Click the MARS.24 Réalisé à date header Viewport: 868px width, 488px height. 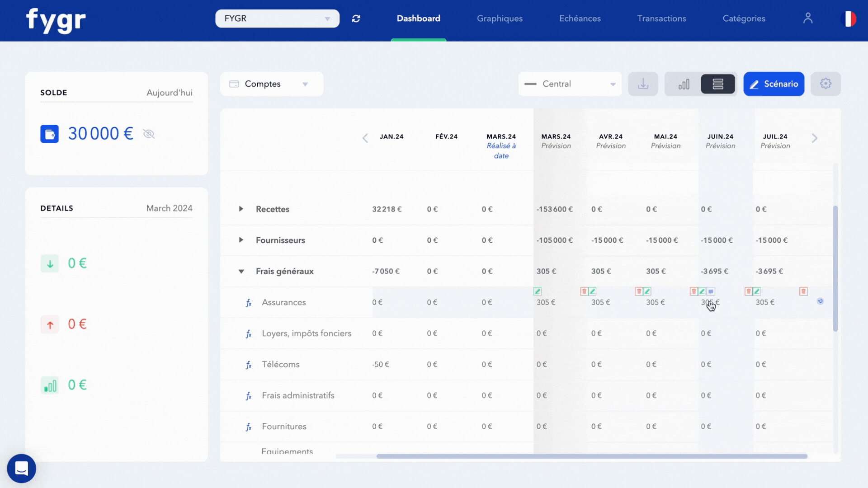(x=501, y=146)
